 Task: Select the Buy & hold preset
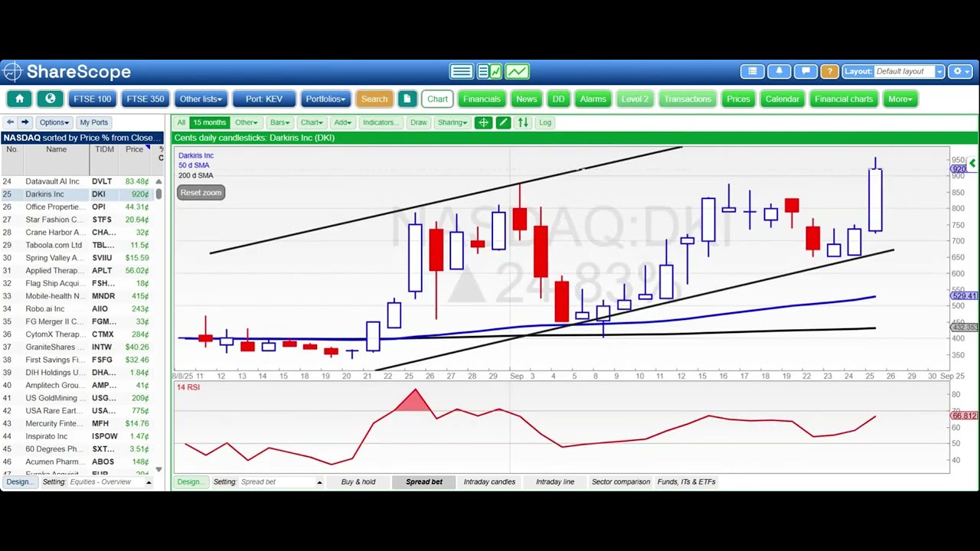point(358,482)
